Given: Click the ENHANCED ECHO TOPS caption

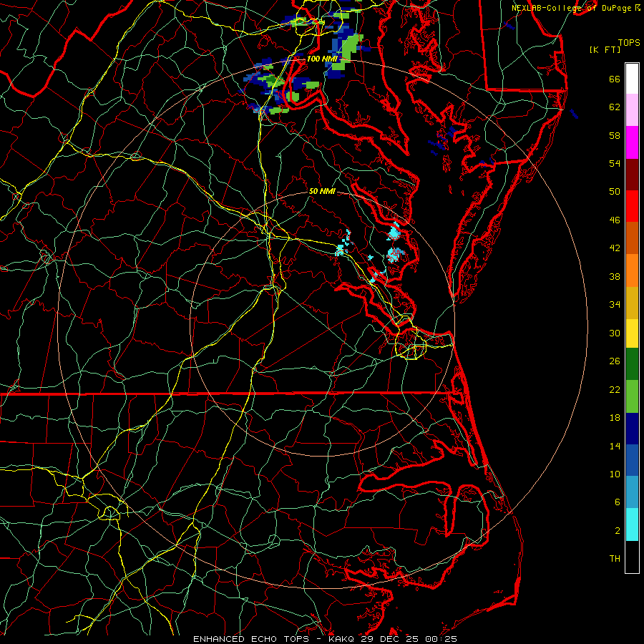Looking at the screenshot, I should [x=251, y=639].
